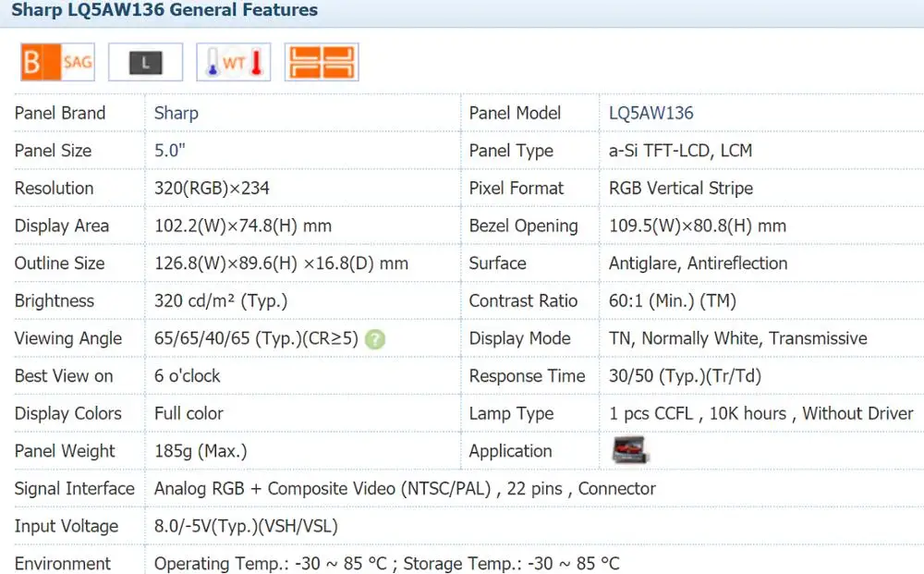Click the Operating Temp. and Storage Temp. value
Image resolution: width=924 pixels, height=574 pixels.
point(387,564)
